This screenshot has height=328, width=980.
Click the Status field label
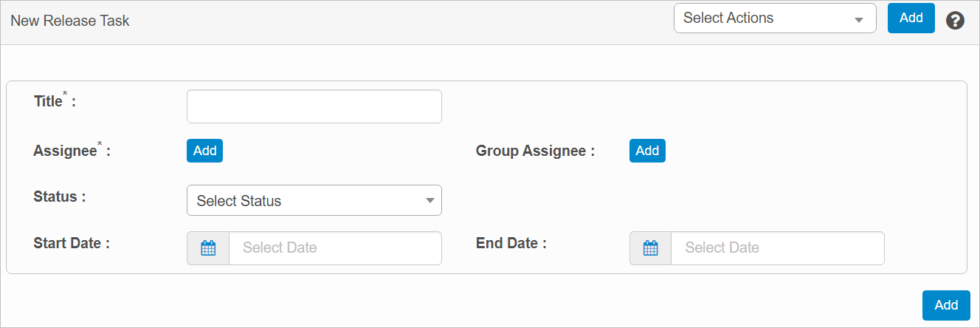(55, 197)
